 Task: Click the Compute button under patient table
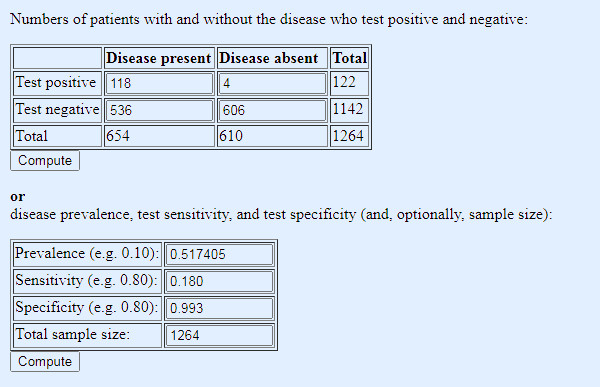(x=45, y=160)
